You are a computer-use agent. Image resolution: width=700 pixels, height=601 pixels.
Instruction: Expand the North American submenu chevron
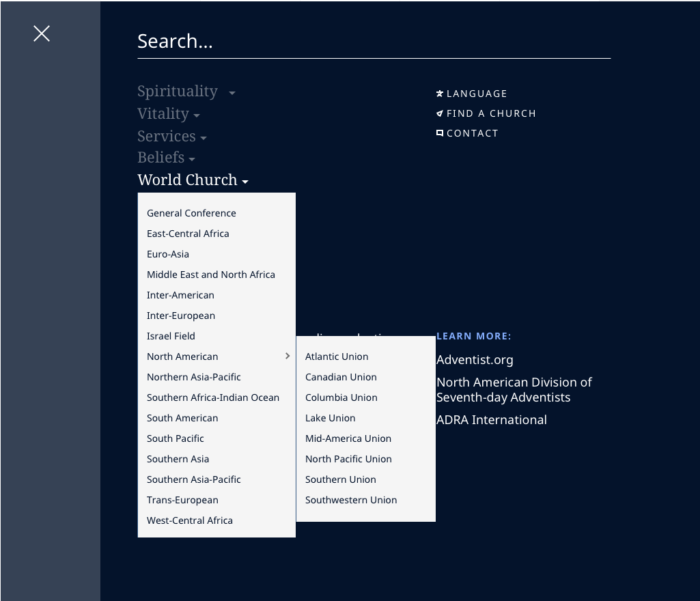pyautogui.click(x=288, y=356)
